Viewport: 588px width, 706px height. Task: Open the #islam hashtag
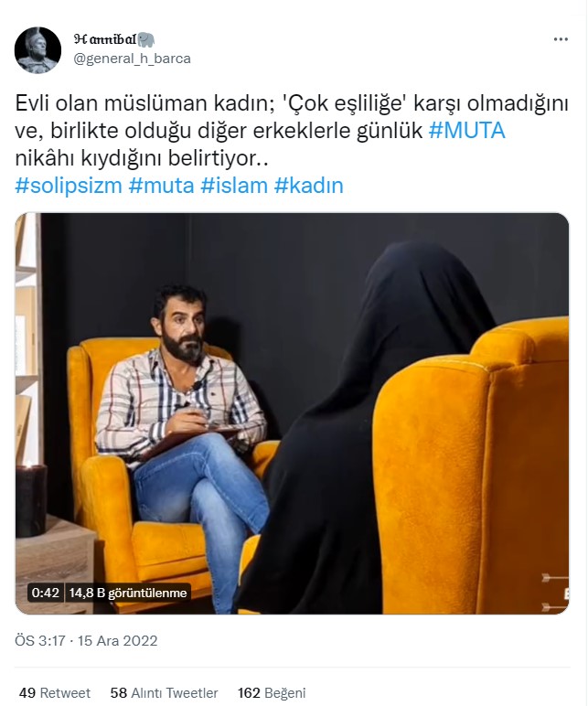(x=234, y=186)
